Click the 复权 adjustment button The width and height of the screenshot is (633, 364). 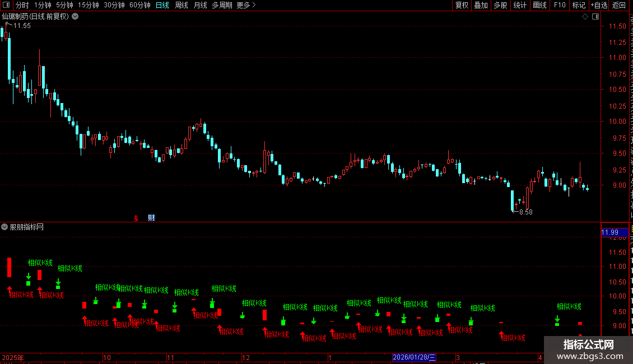tap(462, 5)
